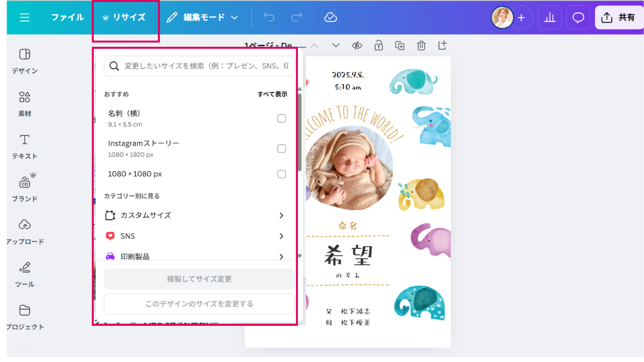Click the cloud save status icon
Viewport: 644px width, 362px height.
click(331, 18)
